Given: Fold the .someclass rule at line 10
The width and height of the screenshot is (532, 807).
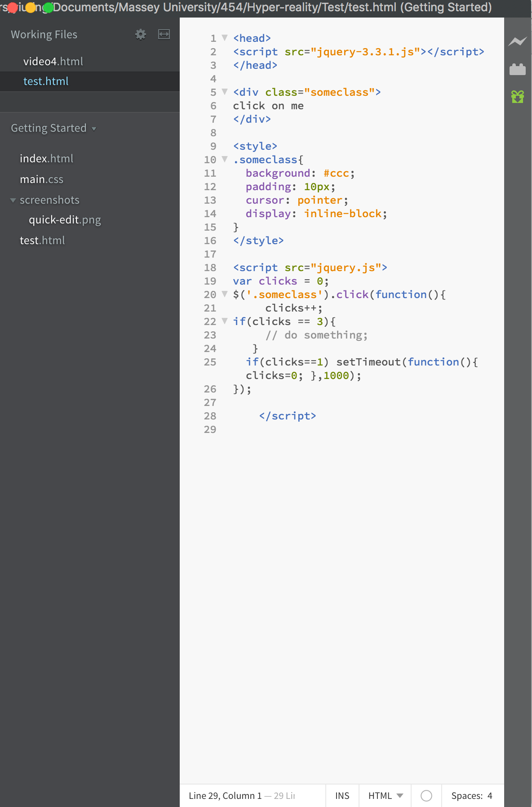Looking at the screenshot, I should pos(225,160).
